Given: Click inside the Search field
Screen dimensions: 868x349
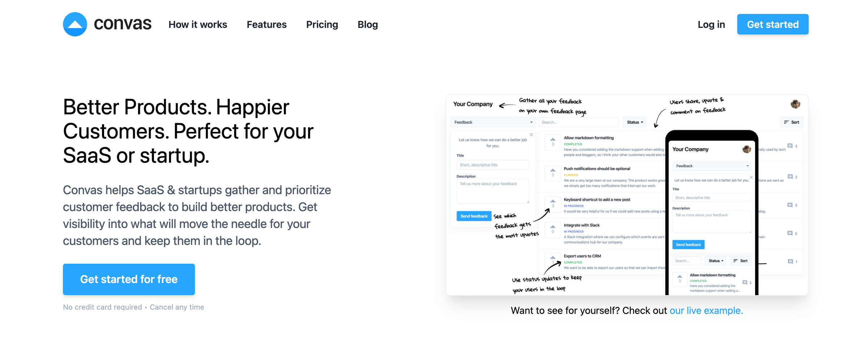Looking at the screenshot, I should (x=578, y=122).
